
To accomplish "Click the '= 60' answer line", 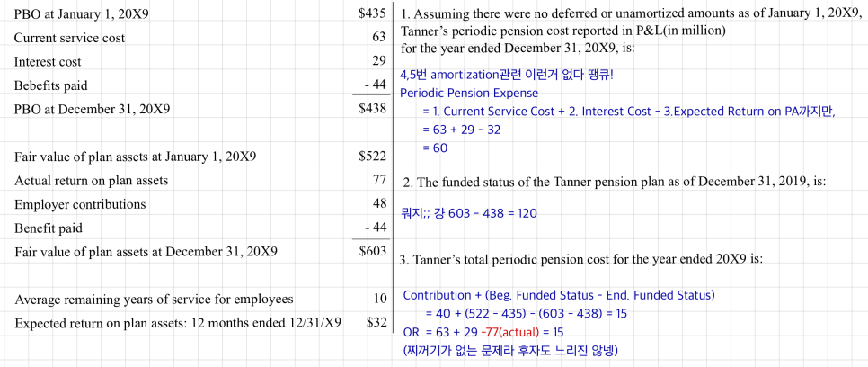I will click(x=434, y=148).
